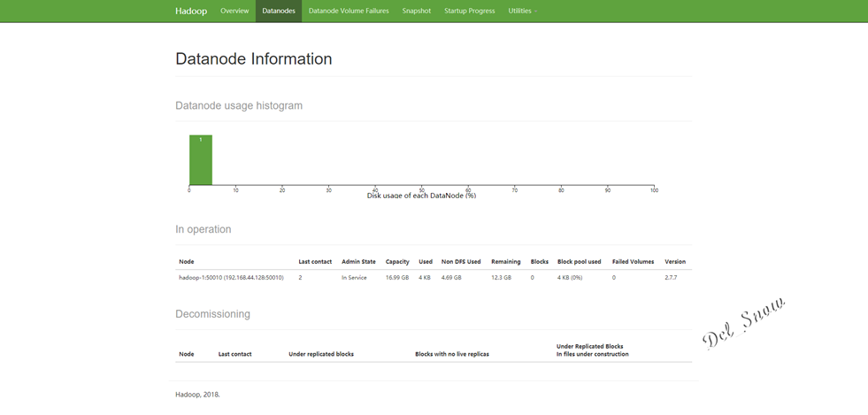868x415 pixels.
Task: Click the 'Failed Volumes' column header
Action: pyautogui.click(x=633, y=262)
